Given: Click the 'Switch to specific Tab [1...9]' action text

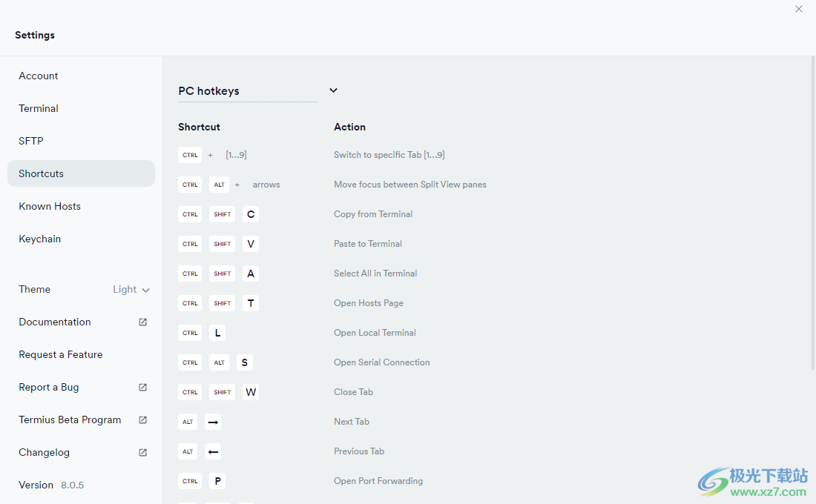Looking at the screenshot, I should 389,155.
